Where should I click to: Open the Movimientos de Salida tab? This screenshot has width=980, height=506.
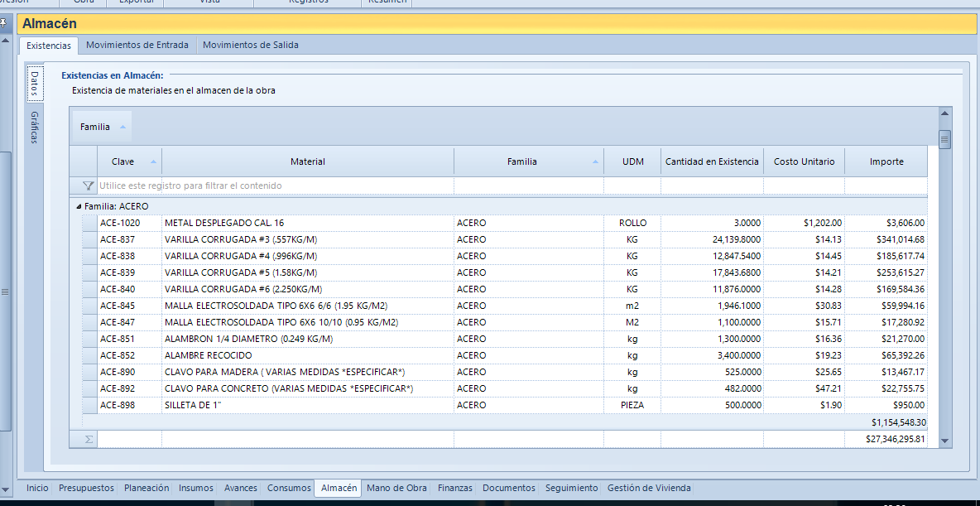coord(251,45)
